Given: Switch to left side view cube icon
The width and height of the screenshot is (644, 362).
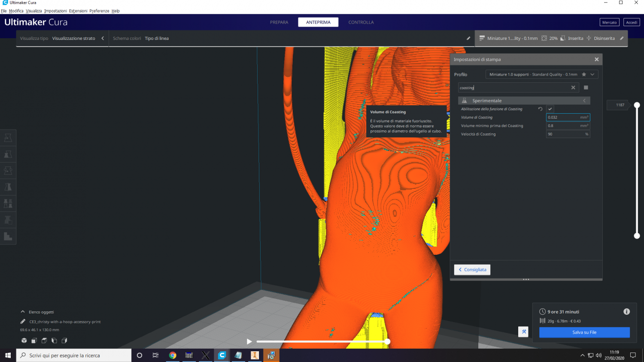Looking at the screenshot, I should click(54, 341).
